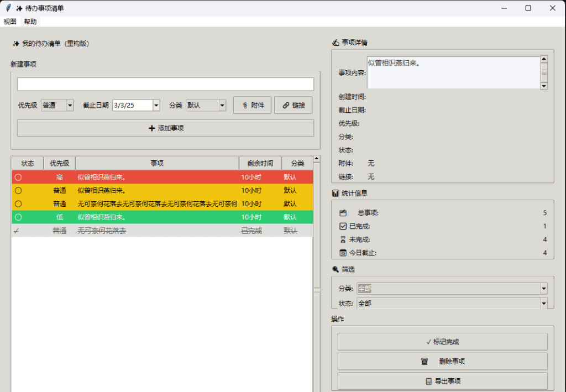Image resolution: width=566 pixels, height=392 pixels.
Task: Open the 视图 menu
Action: click(10, 22)
